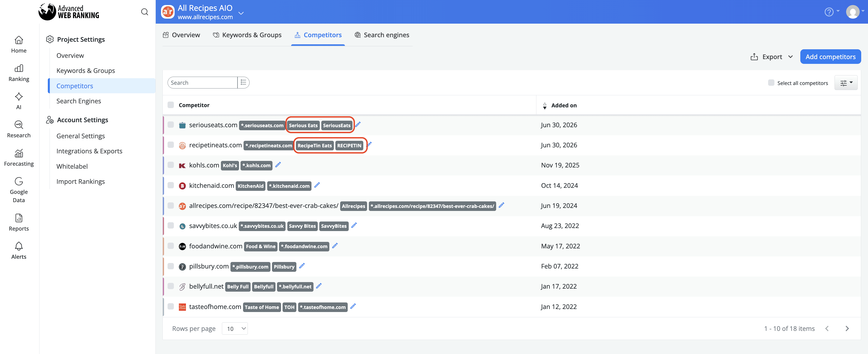This screenshot has width=868, height=354.
Task: Go to previous page of competitors
Action: (x=827, y=328)
